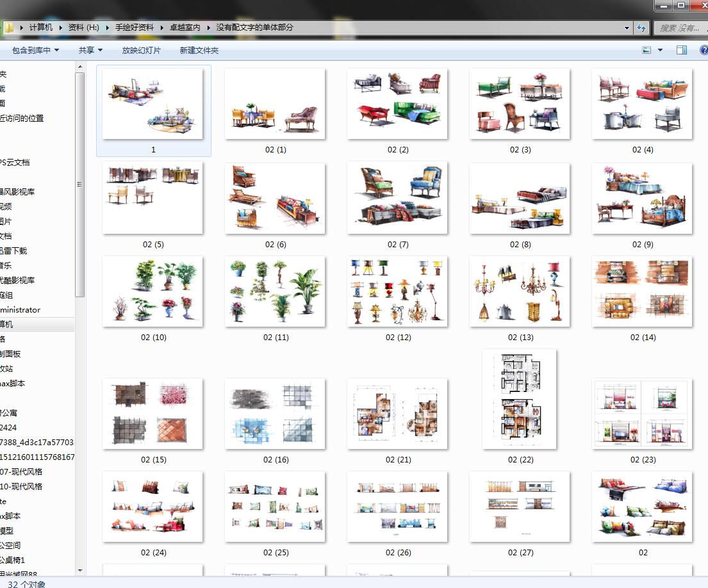
Task: Click 没有配文字的单体部分 in the address breadcrumb
Action: (x=254, y=28)
